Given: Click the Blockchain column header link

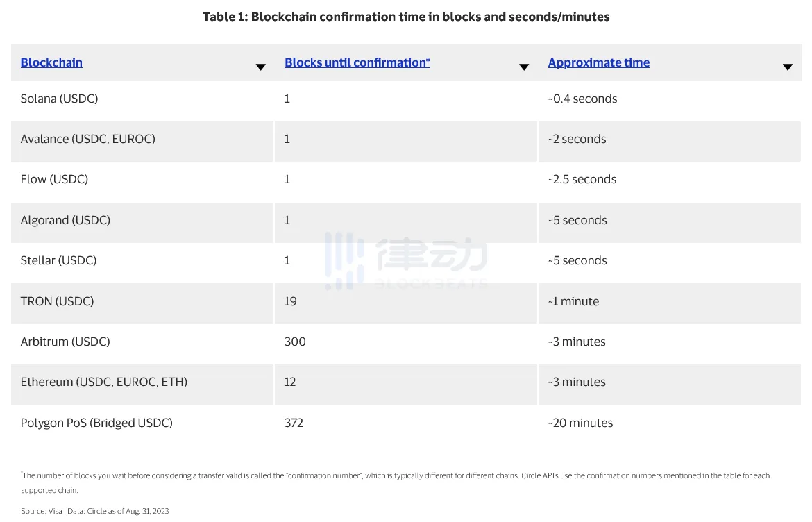Looking at the screenshot, I should 51,62.
